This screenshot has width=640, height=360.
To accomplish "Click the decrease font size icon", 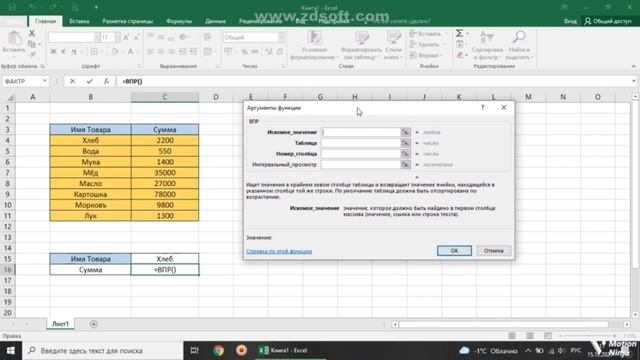I will [x=136, y=38].
